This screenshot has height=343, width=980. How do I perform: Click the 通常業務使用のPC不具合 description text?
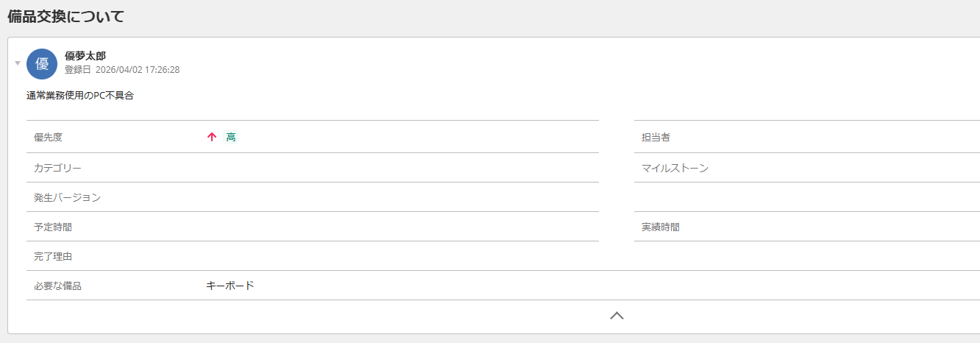(x=80, y=96)
